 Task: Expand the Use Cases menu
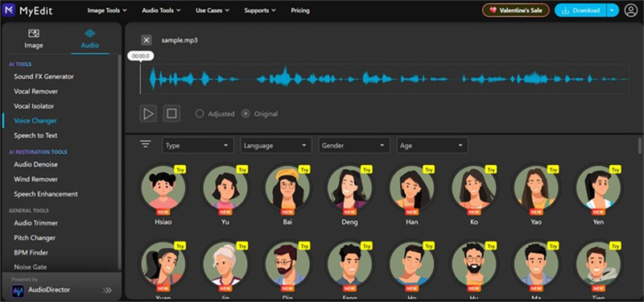pyautogui.click(x=213, y=10)
